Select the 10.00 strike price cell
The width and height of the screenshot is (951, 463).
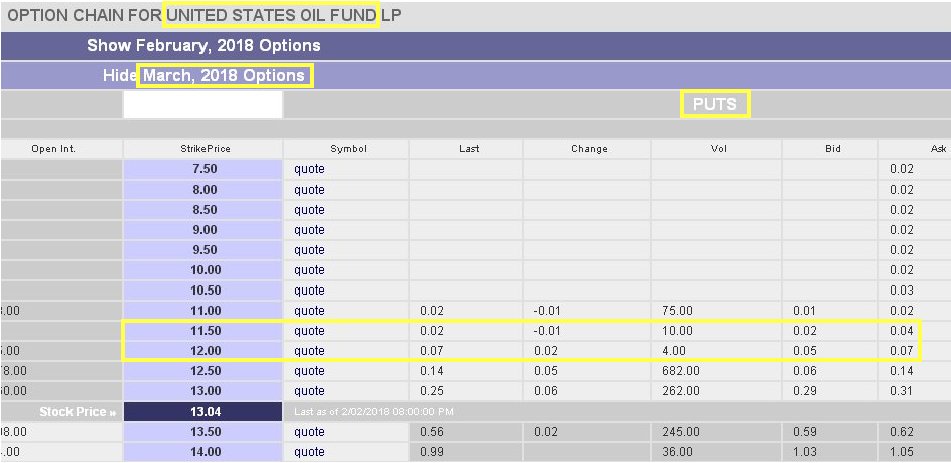coord(203,270)
